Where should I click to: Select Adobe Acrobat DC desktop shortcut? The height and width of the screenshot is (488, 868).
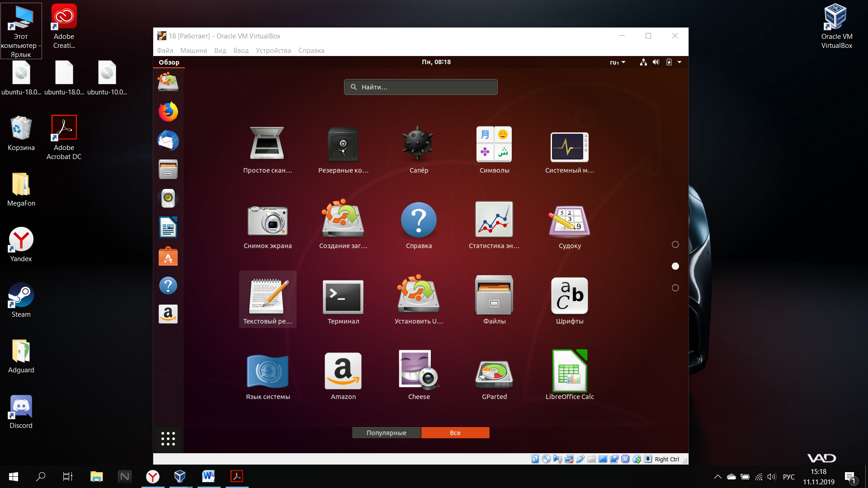[64, 138]
